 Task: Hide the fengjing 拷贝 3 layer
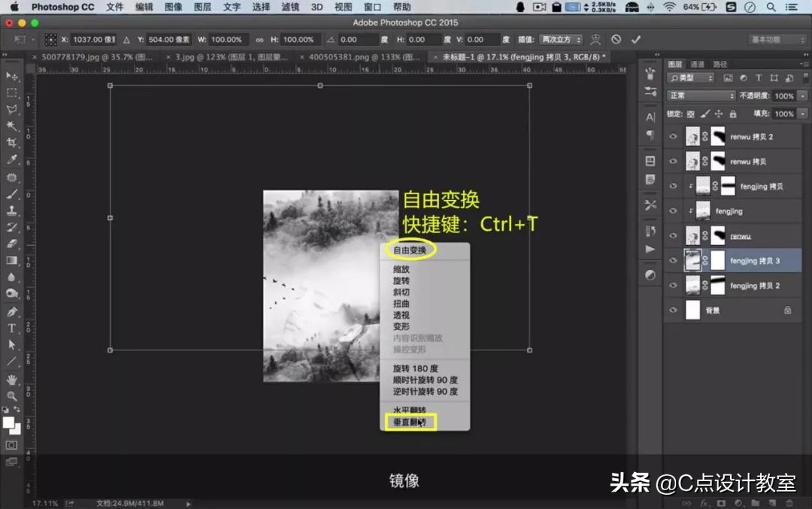click(673, 259)
